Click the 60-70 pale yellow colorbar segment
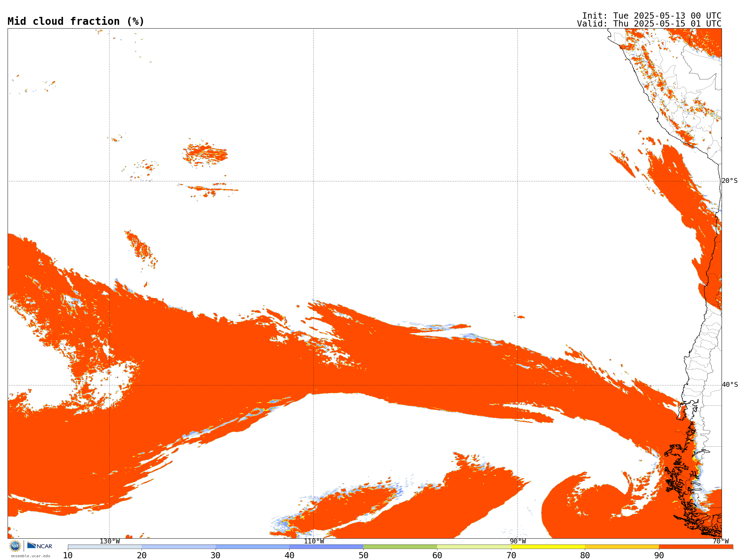This screenshot has width=744, height=560. pos(474,547)
